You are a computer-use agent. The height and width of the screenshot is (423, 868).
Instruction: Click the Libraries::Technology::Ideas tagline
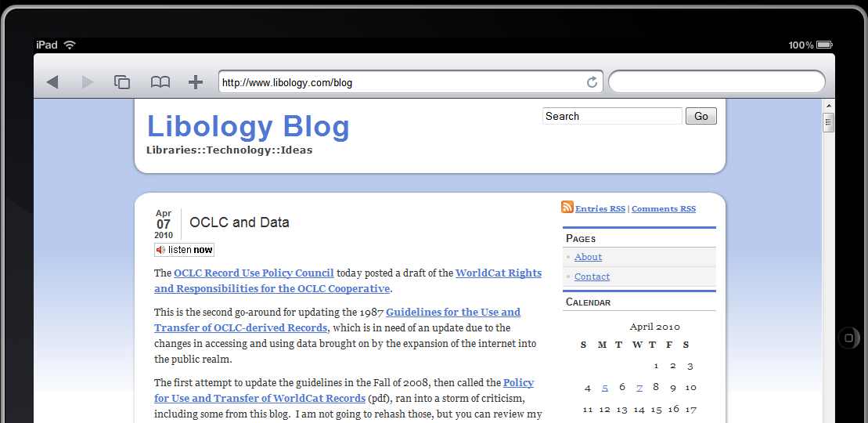(229, 150)
